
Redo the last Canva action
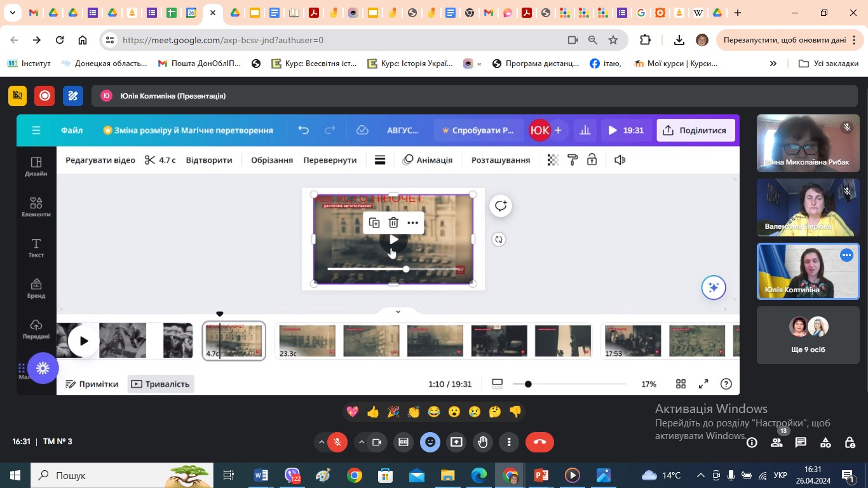(330, 130)
